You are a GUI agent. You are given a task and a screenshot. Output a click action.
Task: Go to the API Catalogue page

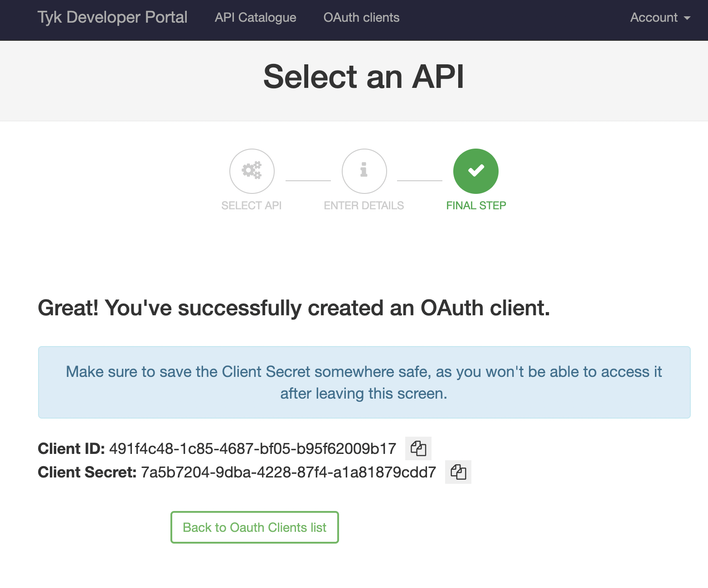(x=255, y=18)
